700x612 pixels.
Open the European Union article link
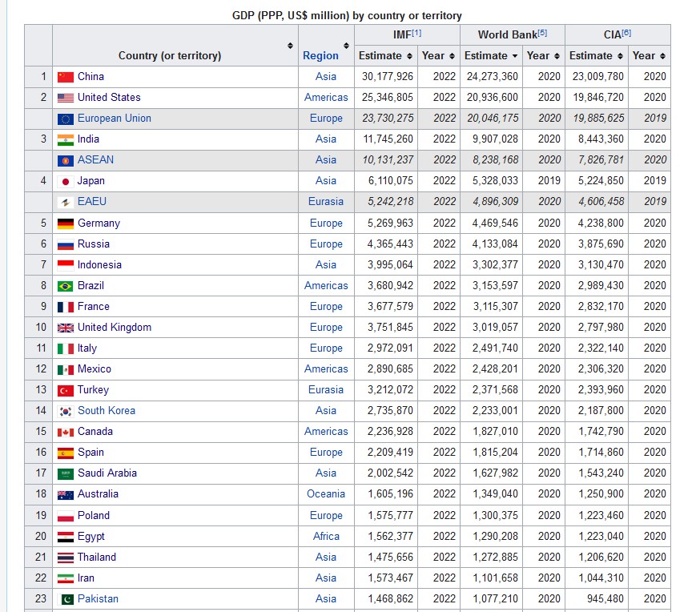pyautogui.click(x=115, y=119)
